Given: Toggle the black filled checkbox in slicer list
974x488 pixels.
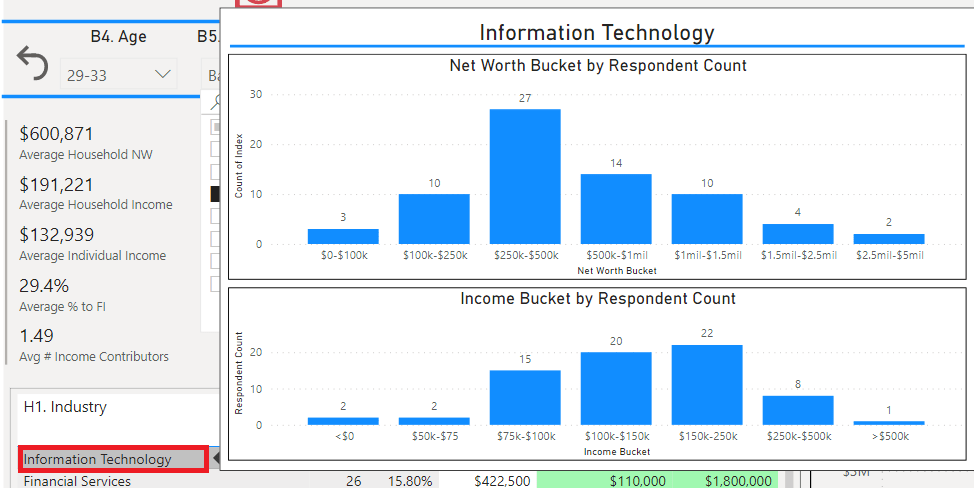Looking at the screenshot, I should click(x=214, y=194).
